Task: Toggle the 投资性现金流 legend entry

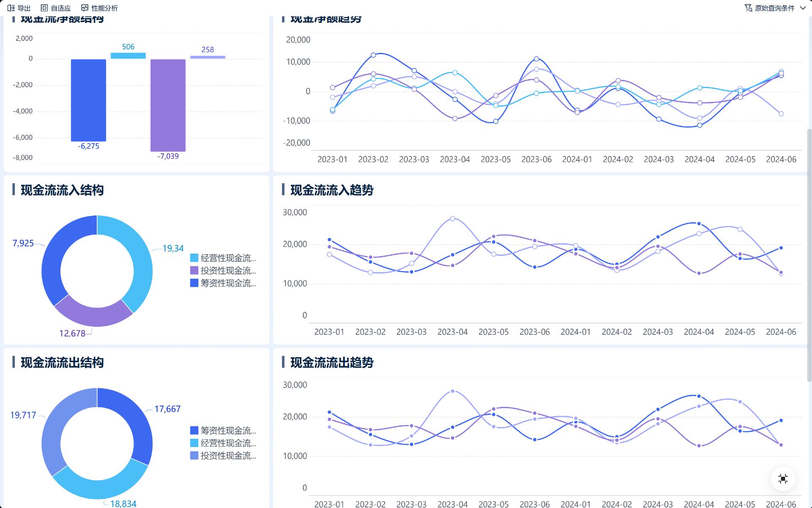Action: [x=223, y=271]
